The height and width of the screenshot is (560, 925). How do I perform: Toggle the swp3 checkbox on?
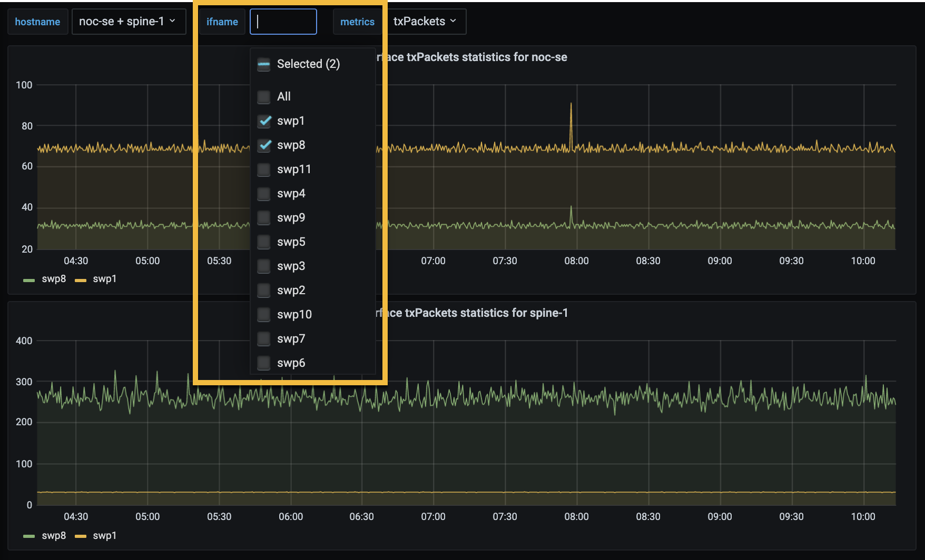click(x=264, y=266)
